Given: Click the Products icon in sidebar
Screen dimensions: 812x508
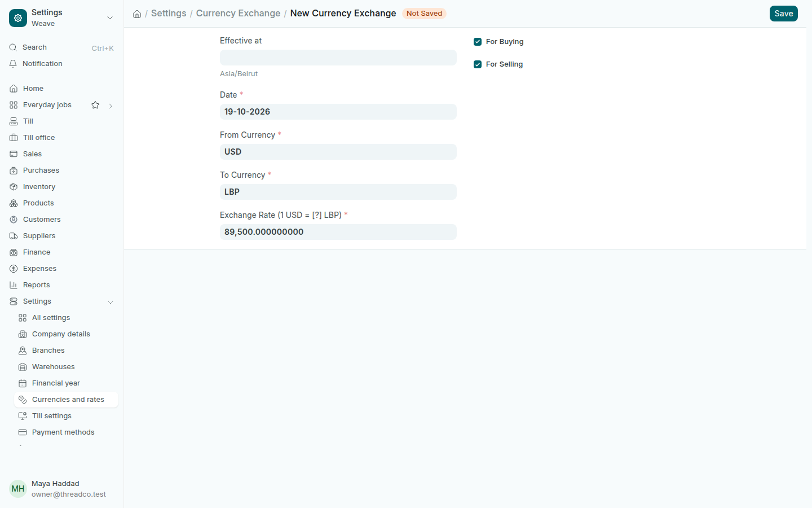Looking at the screenshot, I should tap(14, 203).
